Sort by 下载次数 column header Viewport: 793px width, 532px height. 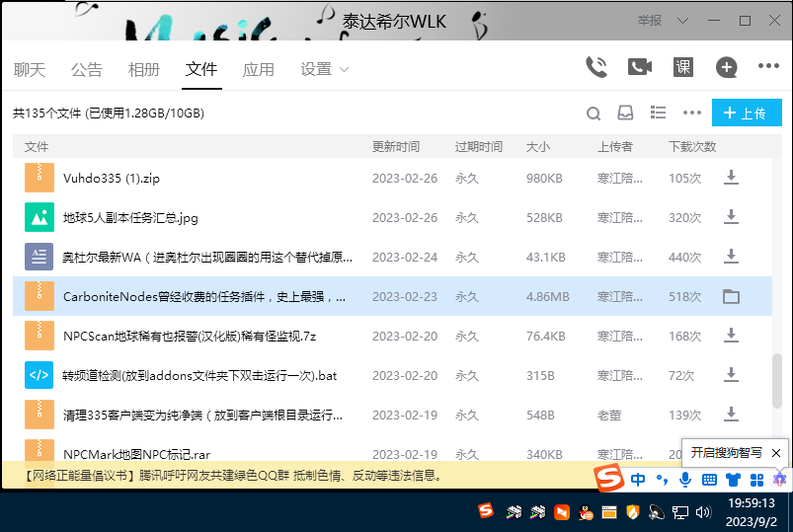point(692,147)
